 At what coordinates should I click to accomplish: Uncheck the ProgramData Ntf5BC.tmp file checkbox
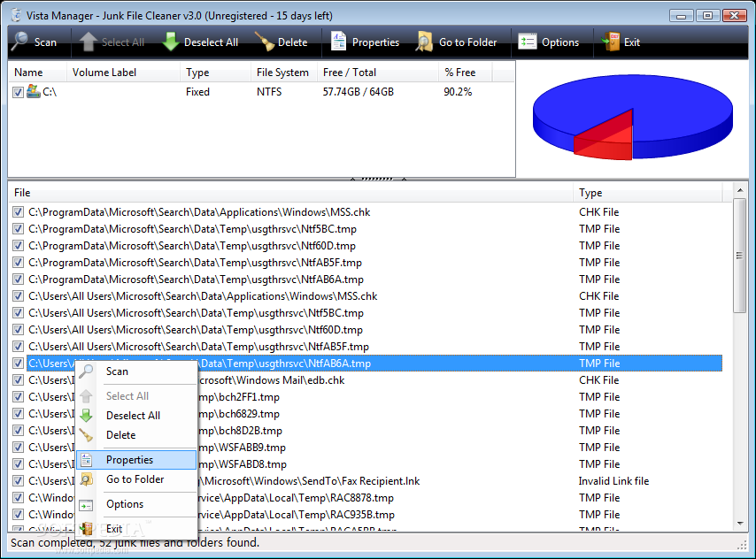(18, 229)
